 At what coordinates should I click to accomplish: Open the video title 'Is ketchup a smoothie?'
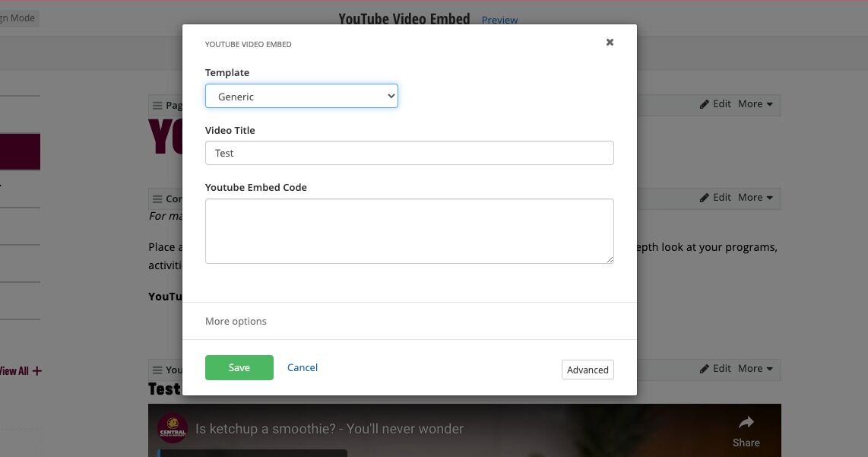coord(329,429)
